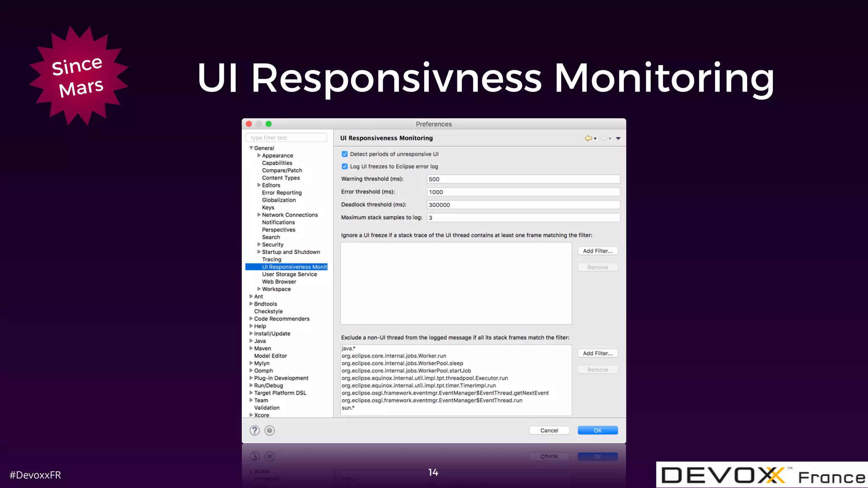
Task: Click Add Filter for UI freeze filter
Action: 598,251
